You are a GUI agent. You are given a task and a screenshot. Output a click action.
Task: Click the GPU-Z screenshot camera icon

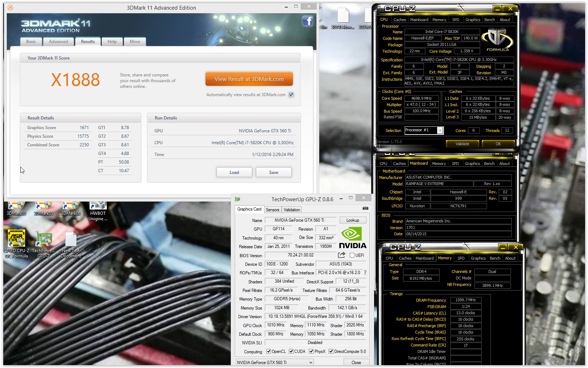[x=365, y=208]
